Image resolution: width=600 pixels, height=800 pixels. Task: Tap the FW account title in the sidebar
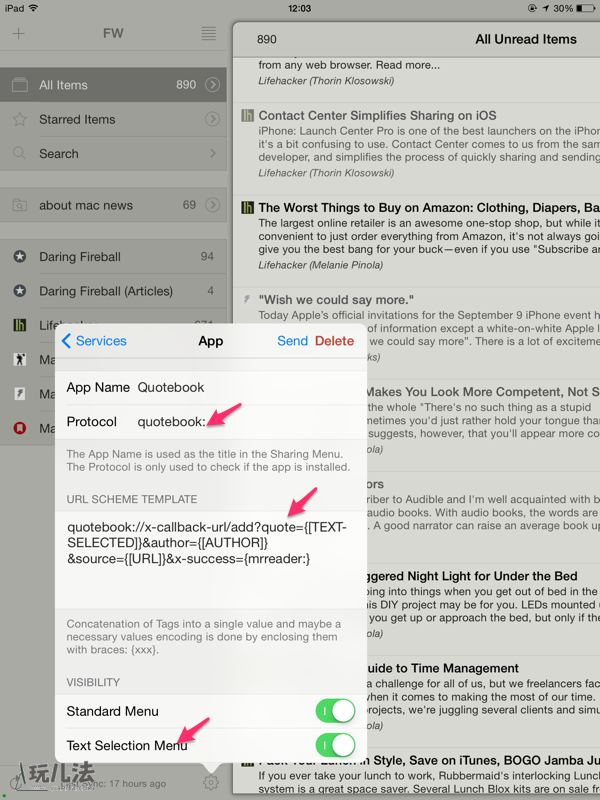click(113, 33)
